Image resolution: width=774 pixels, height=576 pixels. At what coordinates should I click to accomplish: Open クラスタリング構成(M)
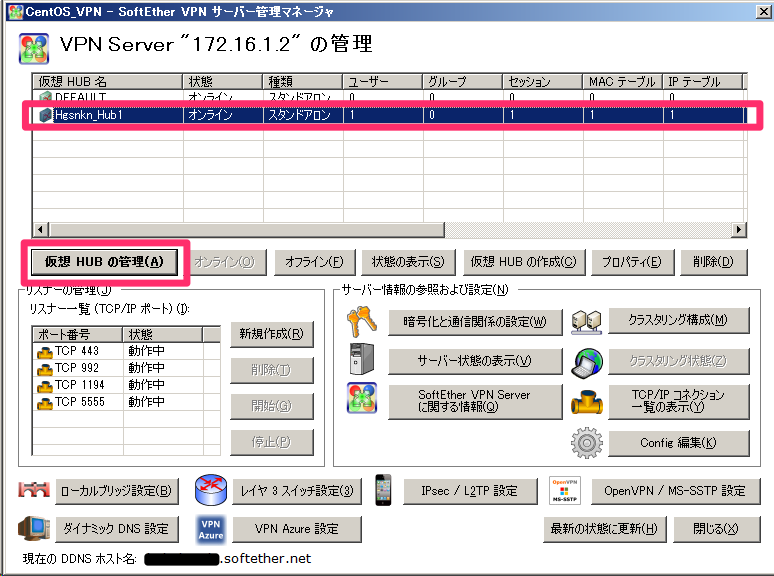(x=678, y=320)
